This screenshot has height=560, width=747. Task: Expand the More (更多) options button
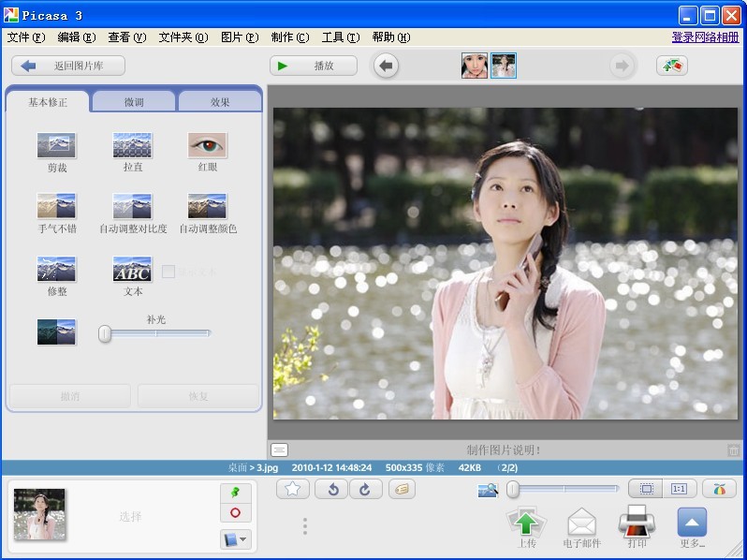click(x=692, y=523)
